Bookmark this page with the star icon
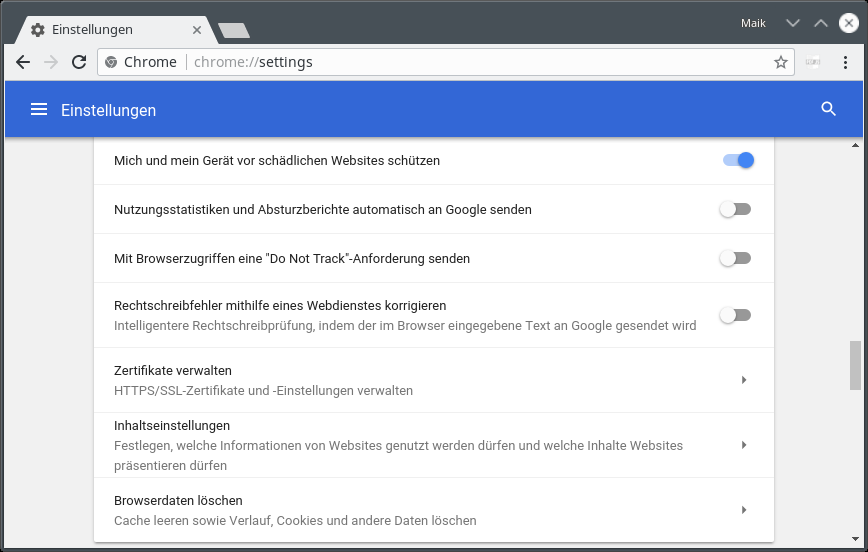 (x=781, y=62)
